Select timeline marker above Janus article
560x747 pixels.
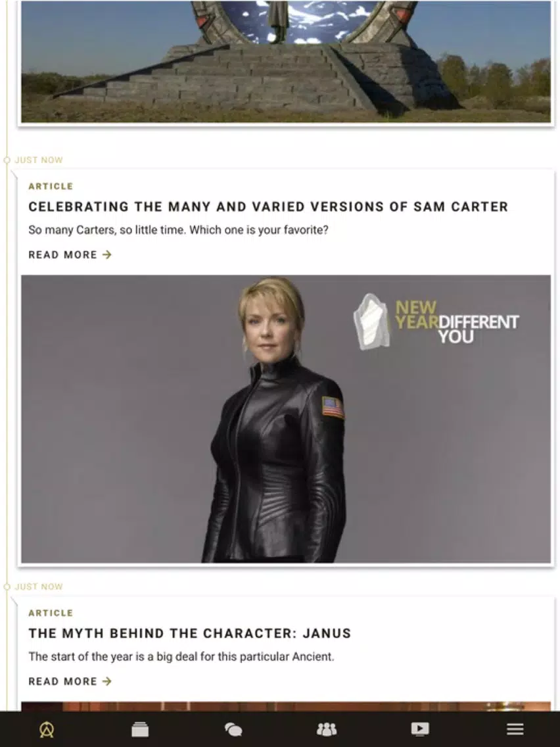(7, 587)
